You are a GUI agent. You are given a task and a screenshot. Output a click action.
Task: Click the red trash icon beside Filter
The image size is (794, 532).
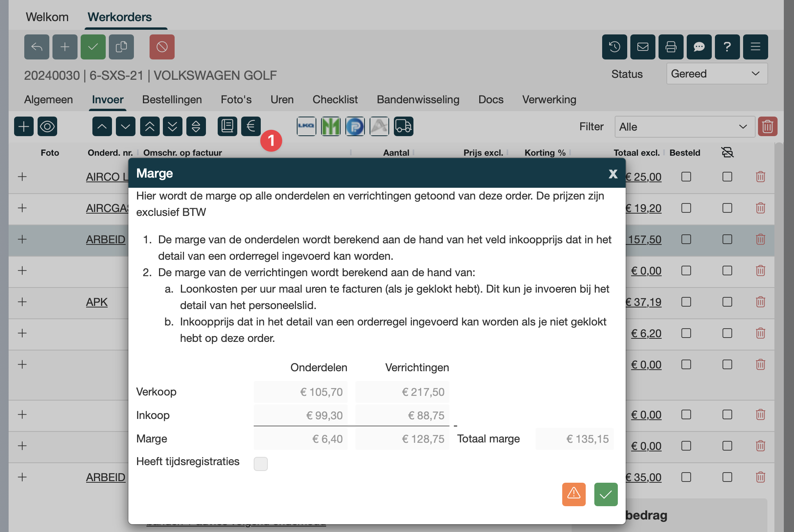767,126
